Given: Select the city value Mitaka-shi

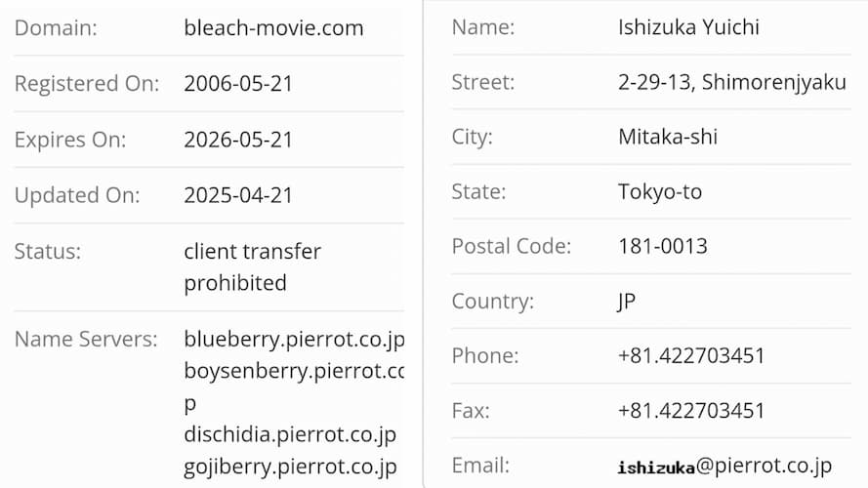Looking at the screenshot, I should [x=668, y=137].
